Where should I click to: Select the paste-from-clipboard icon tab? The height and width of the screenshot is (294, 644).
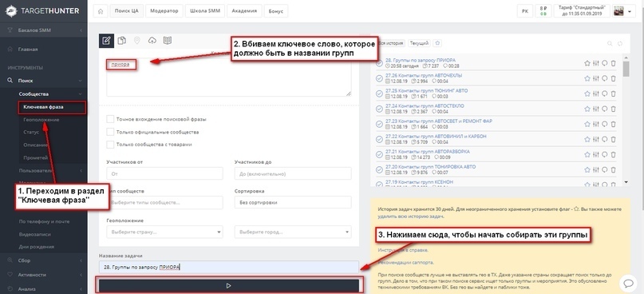[121, 40]
